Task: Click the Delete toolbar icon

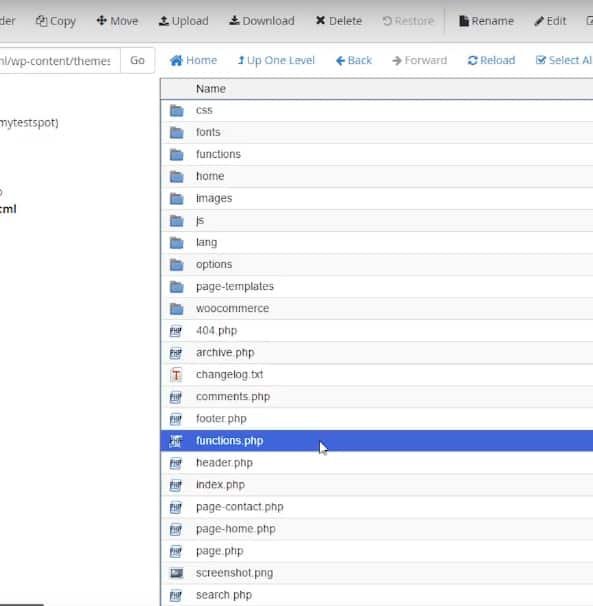Action: coord(320,20)
